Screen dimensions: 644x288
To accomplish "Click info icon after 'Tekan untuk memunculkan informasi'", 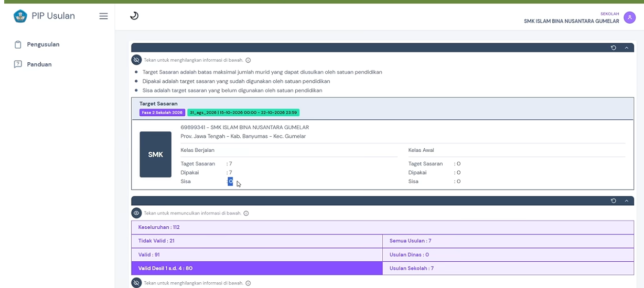I will [x=246, y=213].
